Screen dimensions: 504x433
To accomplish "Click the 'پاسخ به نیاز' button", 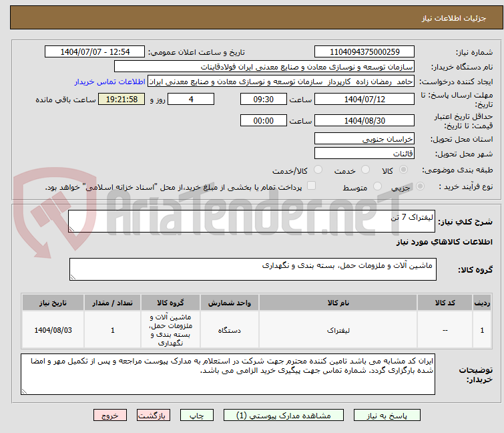I will point(387,416).
